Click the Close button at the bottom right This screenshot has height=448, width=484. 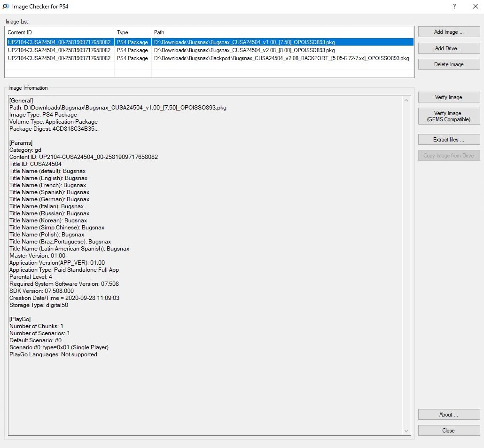(449, 431)
